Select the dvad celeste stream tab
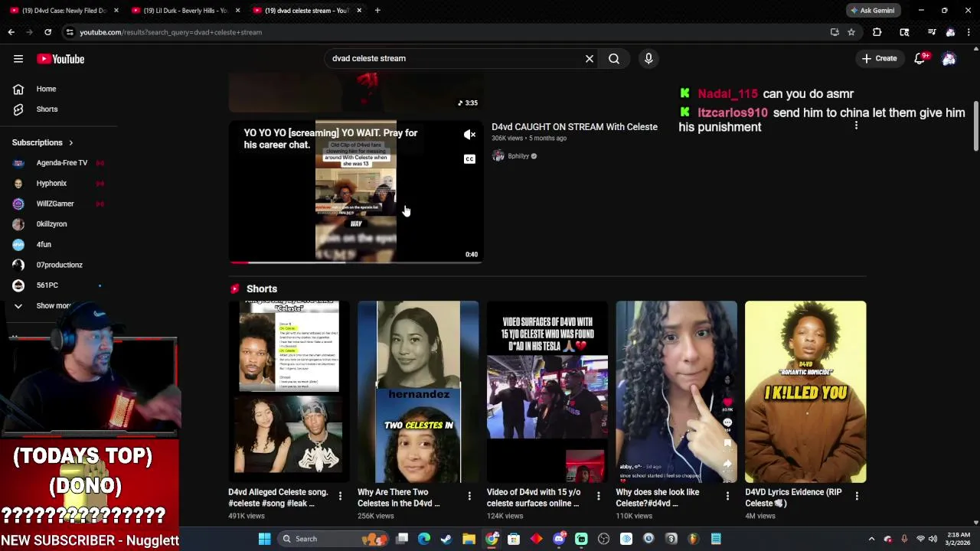This screenshot has height=551, width=980. pos(308,10)
